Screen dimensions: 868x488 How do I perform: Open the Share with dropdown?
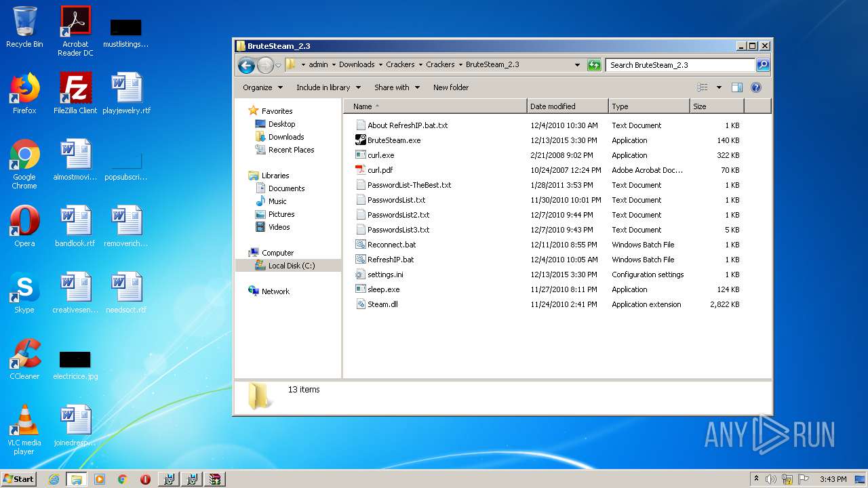pyautogui.click(x=397, y=87)
